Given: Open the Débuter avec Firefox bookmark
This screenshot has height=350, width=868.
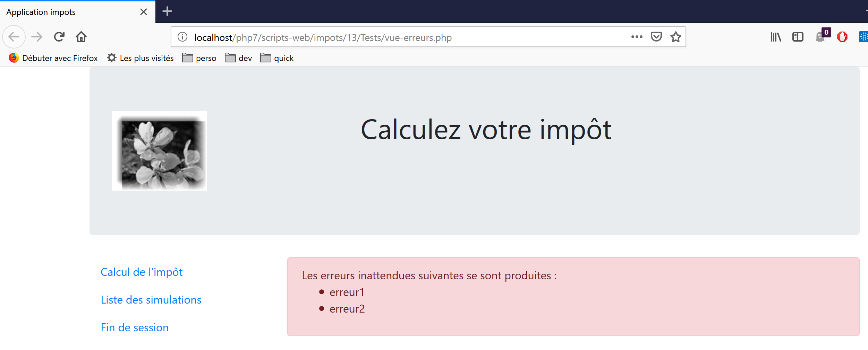Looking at the screenshot, I should tap(53, 58).
